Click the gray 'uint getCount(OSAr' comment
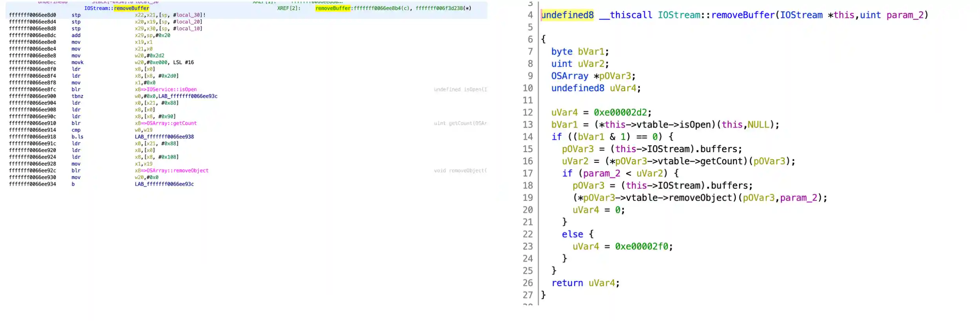Viewport: 980px width, 321px height. coord(460,123)
